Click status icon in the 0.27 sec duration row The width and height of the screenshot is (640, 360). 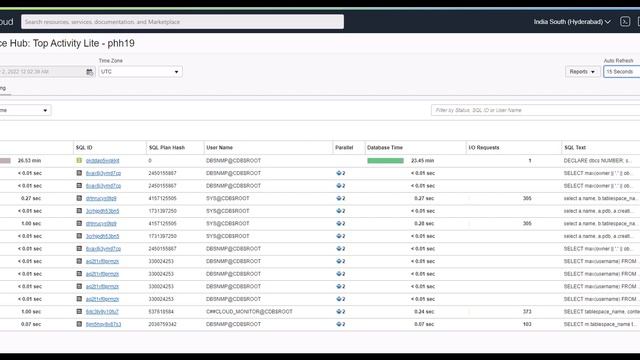pos(79,198)
